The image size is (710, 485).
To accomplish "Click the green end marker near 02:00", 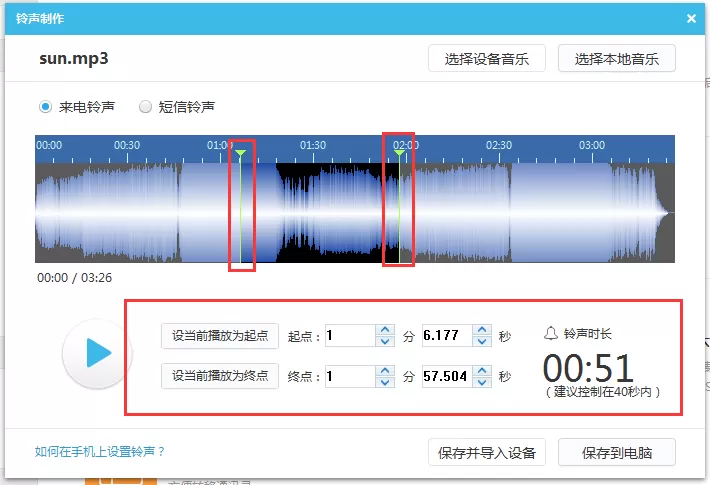I will (x=399, y=153).
